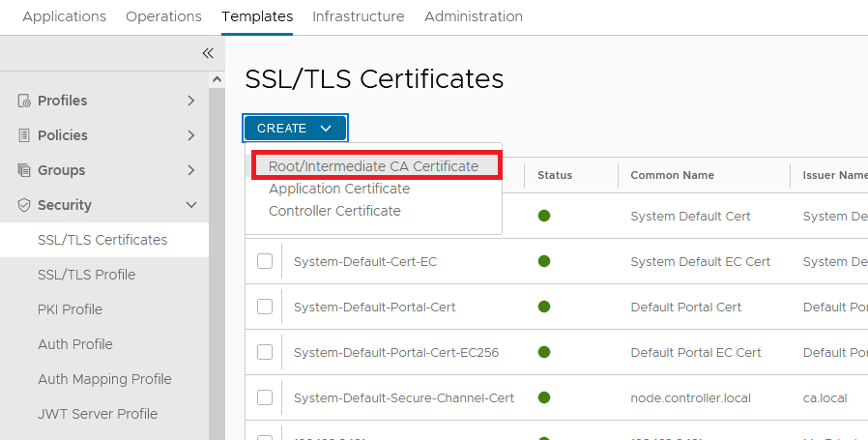Screen dimensions: 868x440
Task: Collapse the Security section chevron
Action: point(191,205)
